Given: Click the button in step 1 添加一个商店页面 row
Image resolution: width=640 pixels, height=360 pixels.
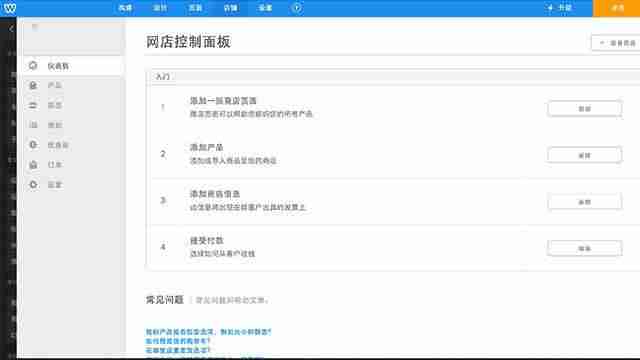Looking at the screenshot, I should pyautogui.click(x=584, y=109).
